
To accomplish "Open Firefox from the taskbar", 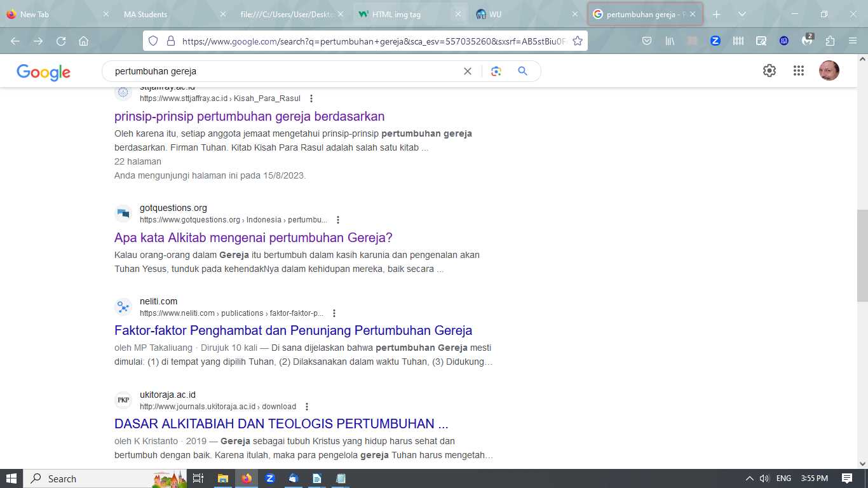I will (247, 478).
